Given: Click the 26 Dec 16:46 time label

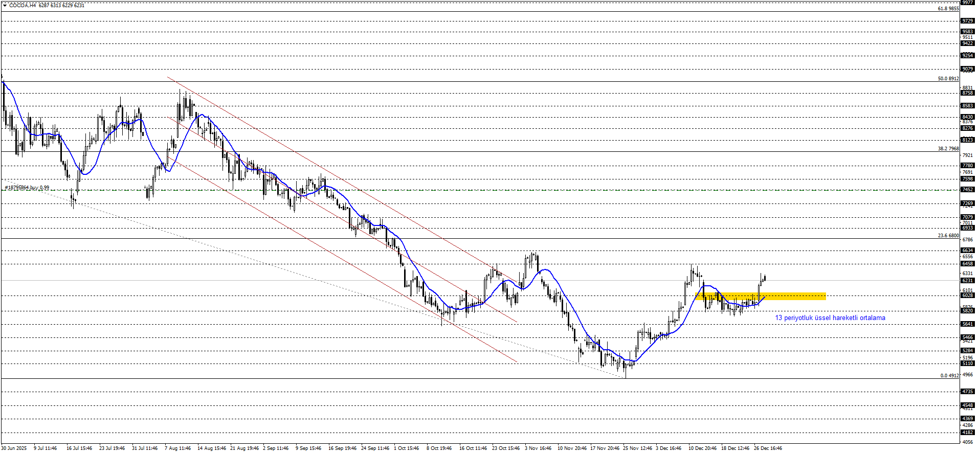Looking at the screenshot, I should 768,448.
